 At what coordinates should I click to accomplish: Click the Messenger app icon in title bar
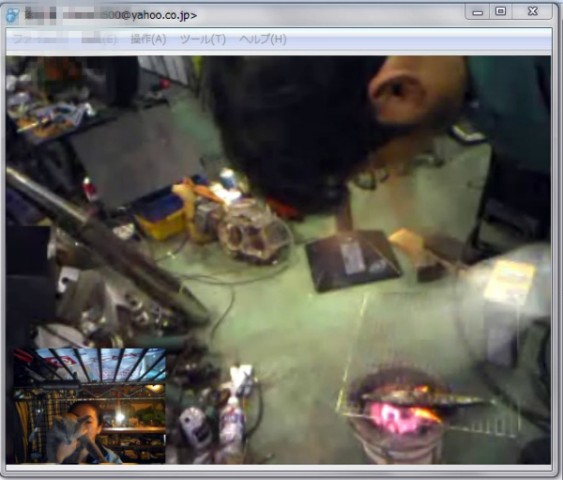click(12, 15)
